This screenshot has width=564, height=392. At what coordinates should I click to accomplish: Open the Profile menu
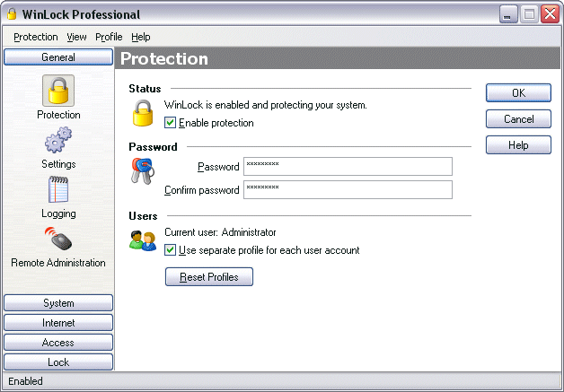[109, 37]
